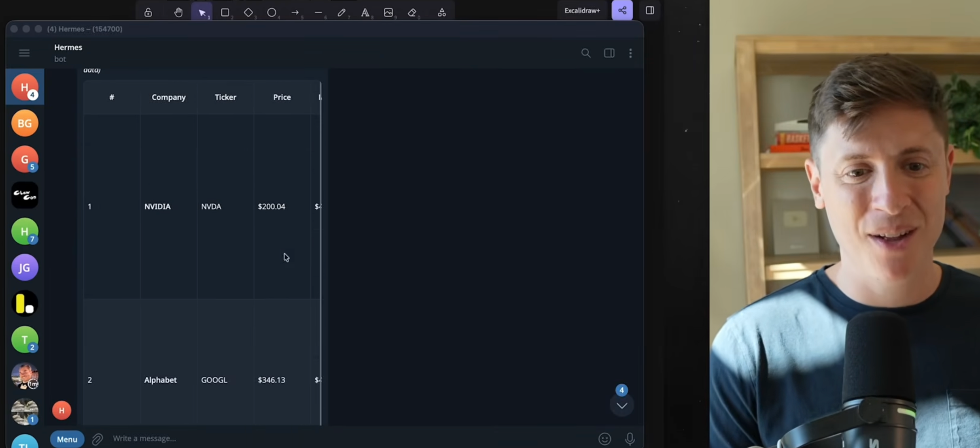Open the purple Share button in Excalidraw
Screen dimensions: 980x448
tap(622, 10)
